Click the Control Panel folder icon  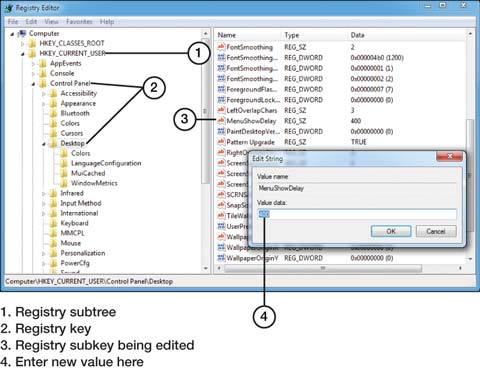coord(43,83)
